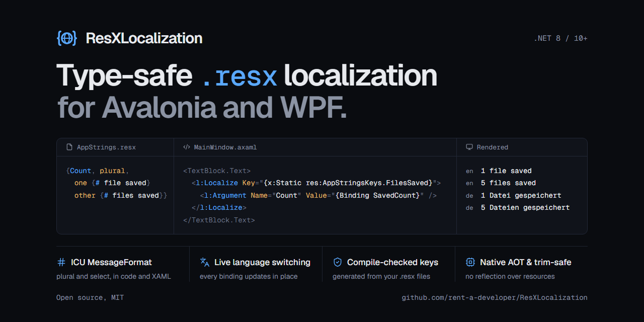This screenshot has height=322, width=644.
Task: Click the ResXLocalization globe braces logo
Action: pyautogui.click(x=67, y=38)
